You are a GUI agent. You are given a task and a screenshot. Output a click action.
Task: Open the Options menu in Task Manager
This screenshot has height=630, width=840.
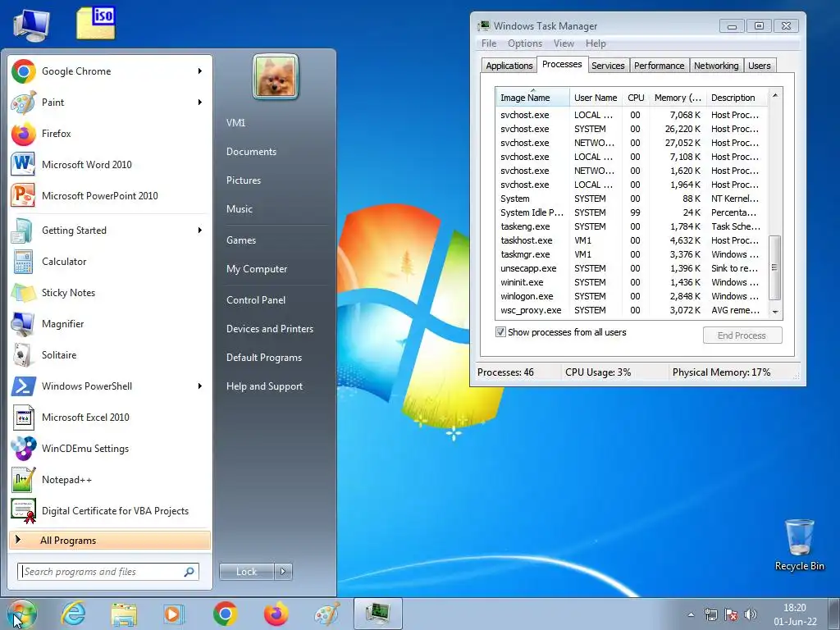525,43
